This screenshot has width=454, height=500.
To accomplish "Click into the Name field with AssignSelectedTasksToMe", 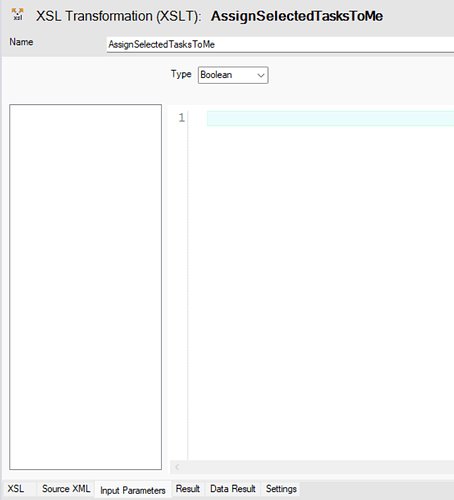I will [280, 44].
